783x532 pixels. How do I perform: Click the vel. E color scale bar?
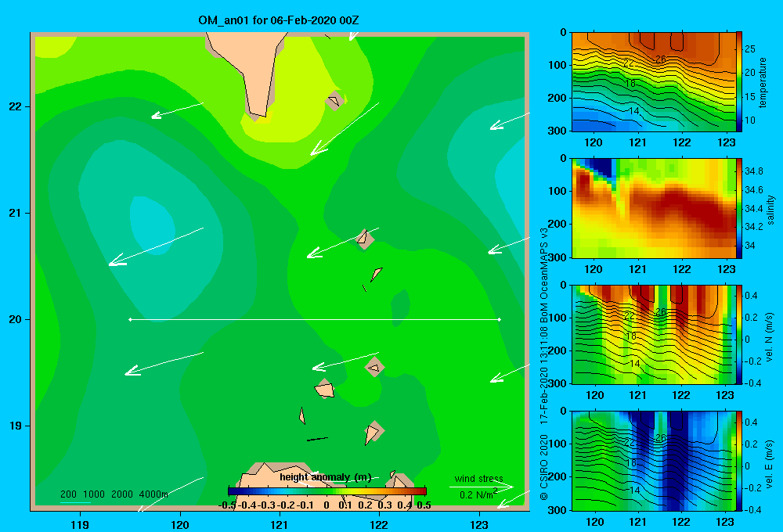click(739, 461)
